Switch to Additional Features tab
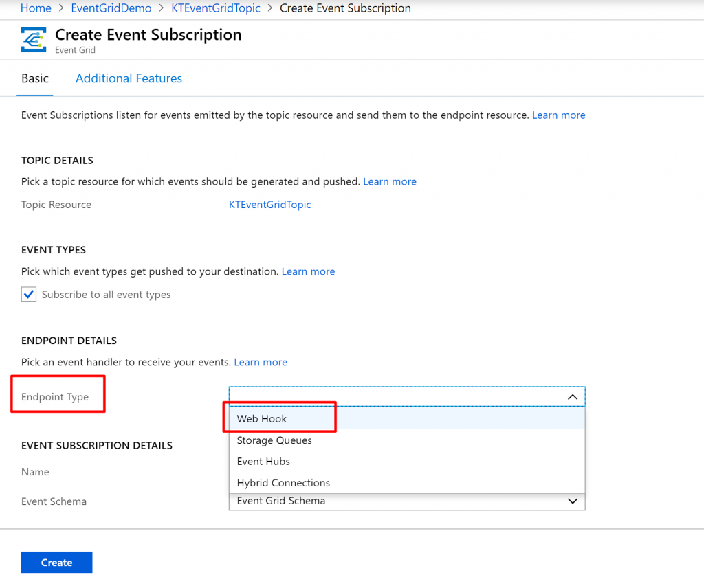 pos(129,78)
